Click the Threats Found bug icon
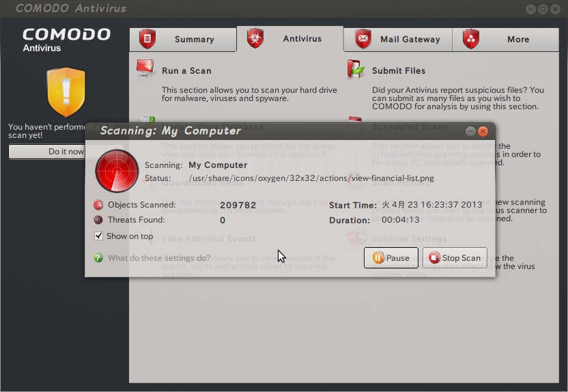The width and height of the screenshot is (568, 392). click(98, 220)
